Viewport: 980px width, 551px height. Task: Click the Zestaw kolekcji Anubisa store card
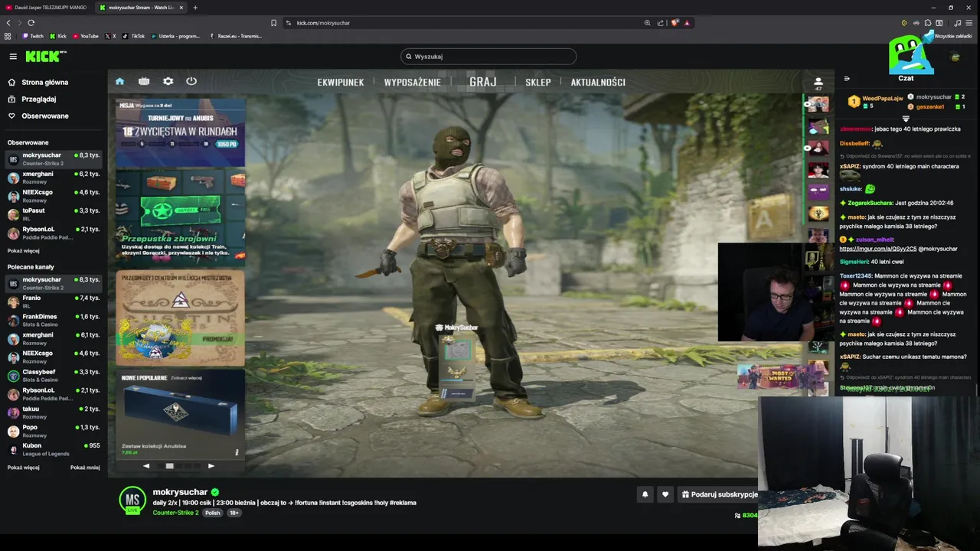180,414
